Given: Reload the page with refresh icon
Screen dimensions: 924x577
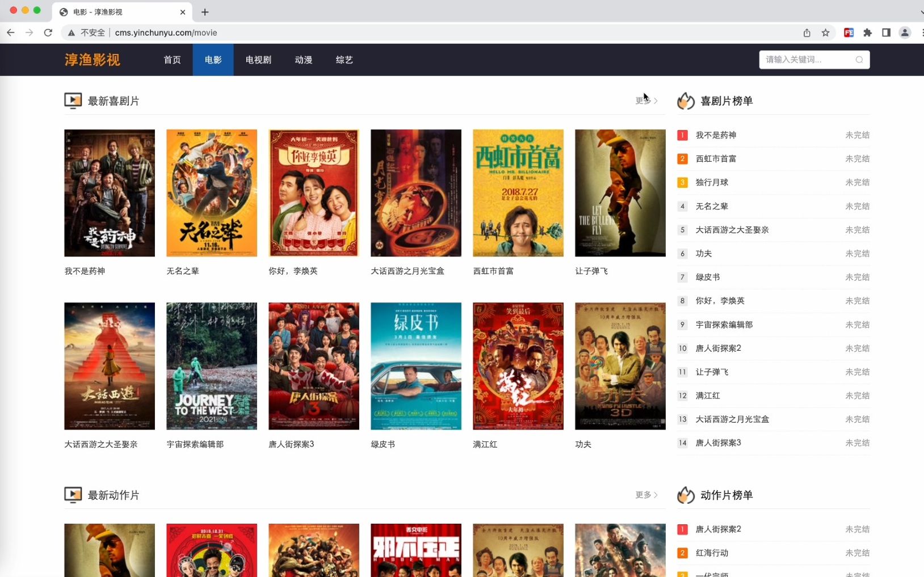Looking at the screenshot, I should click(48, 32).
